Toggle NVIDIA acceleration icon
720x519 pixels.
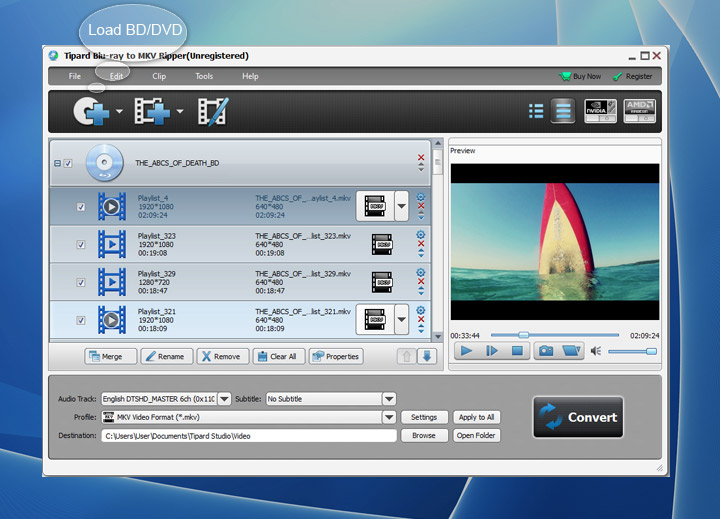600,111
